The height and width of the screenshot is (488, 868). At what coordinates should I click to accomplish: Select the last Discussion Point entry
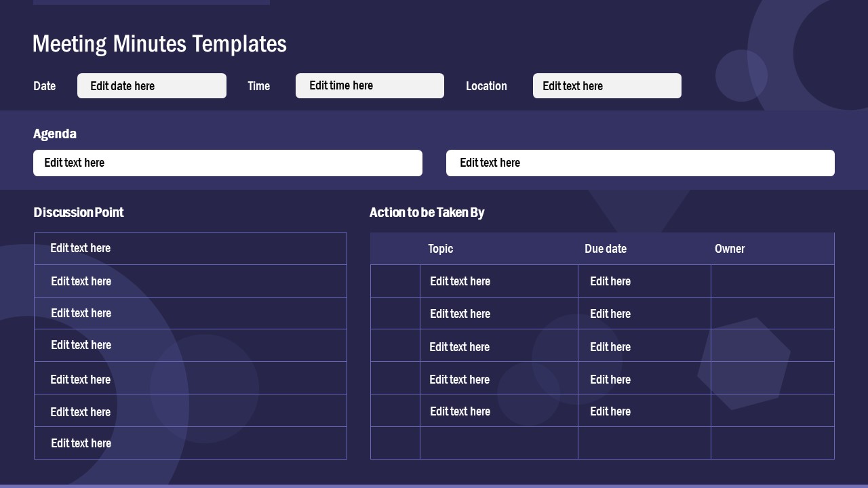click(191, 443)
